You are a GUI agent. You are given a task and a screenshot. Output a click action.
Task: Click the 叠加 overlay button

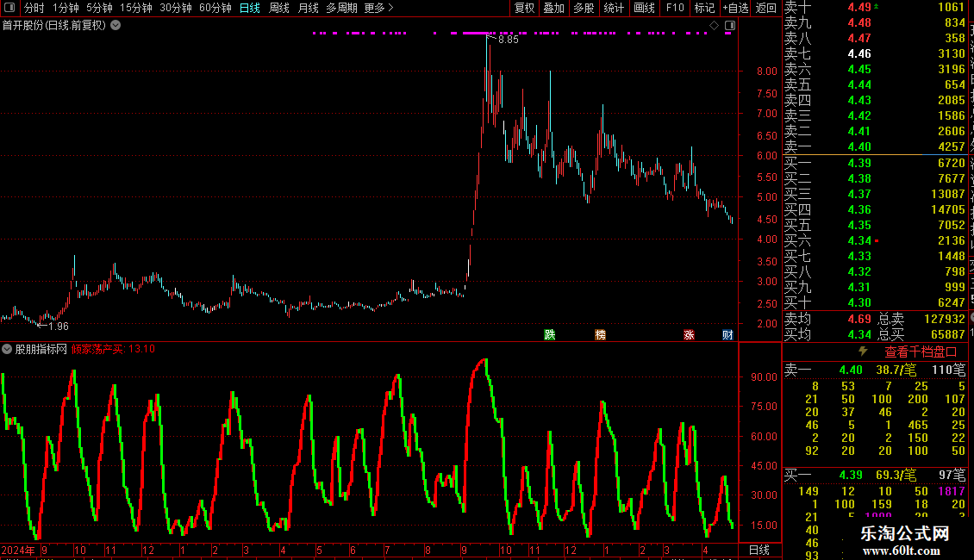point(554,8)
